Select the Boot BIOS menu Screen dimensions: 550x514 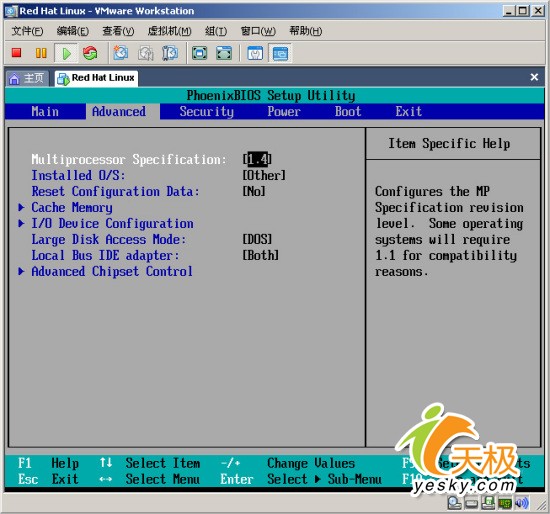click(x=348, y=112)
